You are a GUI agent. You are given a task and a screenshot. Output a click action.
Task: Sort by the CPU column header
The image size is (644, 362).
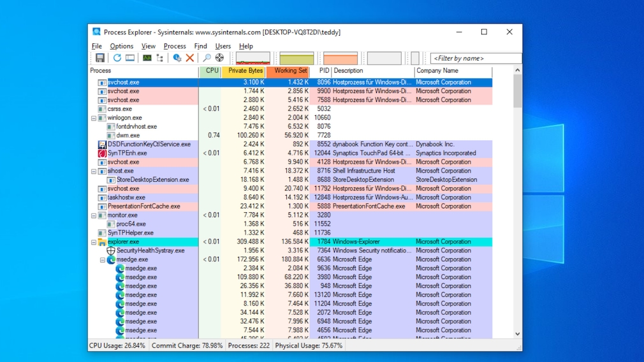tap(210, 71)
